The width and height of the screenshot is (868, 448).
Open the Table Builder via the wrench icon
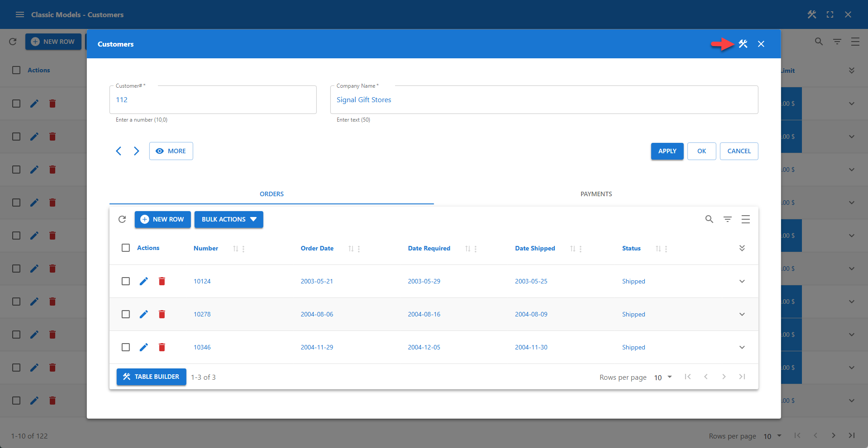point(743,44)
